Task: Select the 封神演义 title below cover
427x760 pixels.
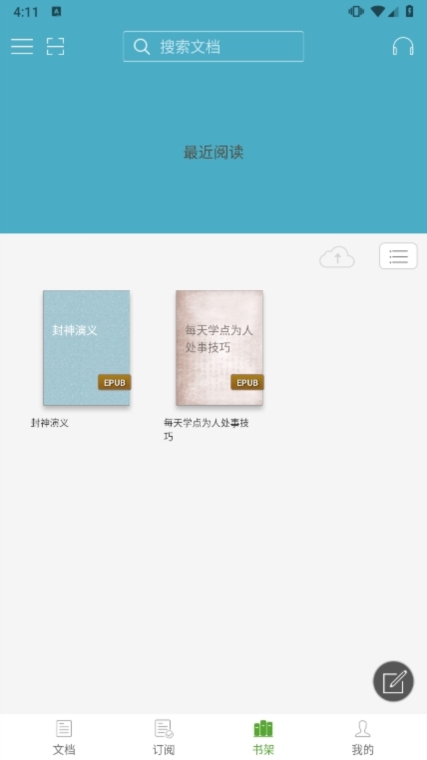Action: click(50, 423)
